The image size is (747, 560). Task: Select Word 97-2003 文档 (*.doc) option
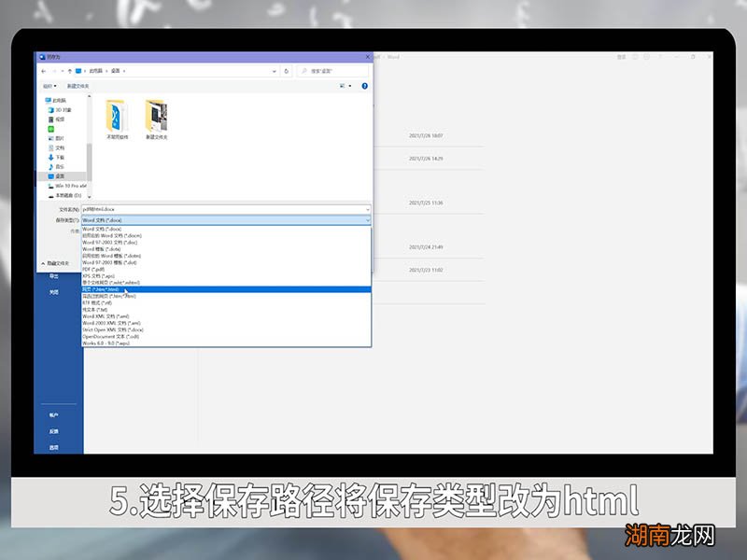click(x=121, y=244)
